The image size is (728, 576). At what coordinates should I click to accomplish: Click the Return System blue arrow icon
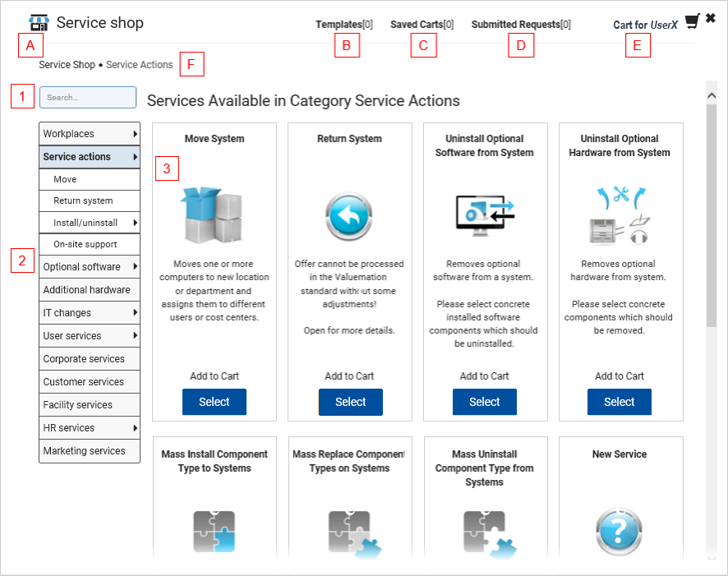(x=349, y=216)
